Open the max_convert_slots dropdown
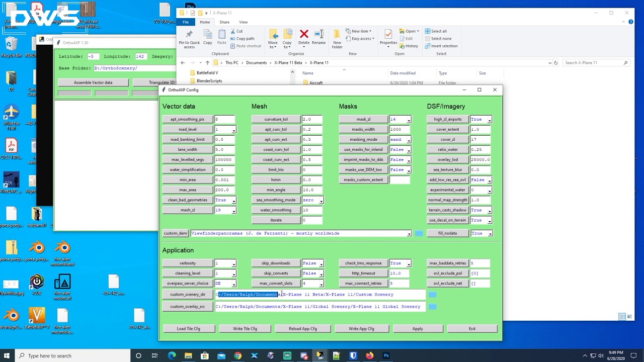Viewport: 644px width, 362px height. tap(321, 284)
